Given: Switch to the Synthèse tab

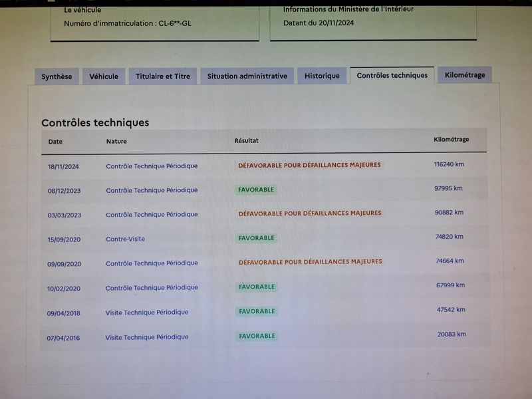Looking at the screenshot, I should [x=57, y=76].
